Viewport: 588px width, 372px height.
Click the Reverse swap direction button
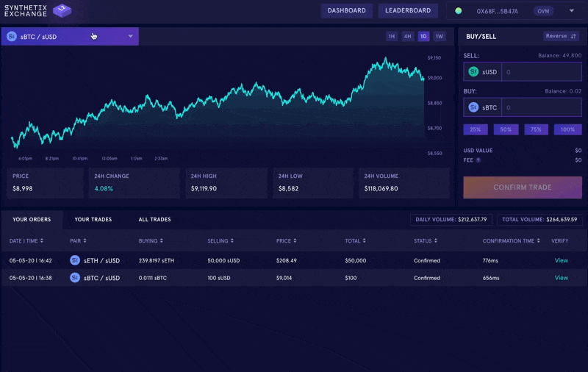tap(561, 36)
